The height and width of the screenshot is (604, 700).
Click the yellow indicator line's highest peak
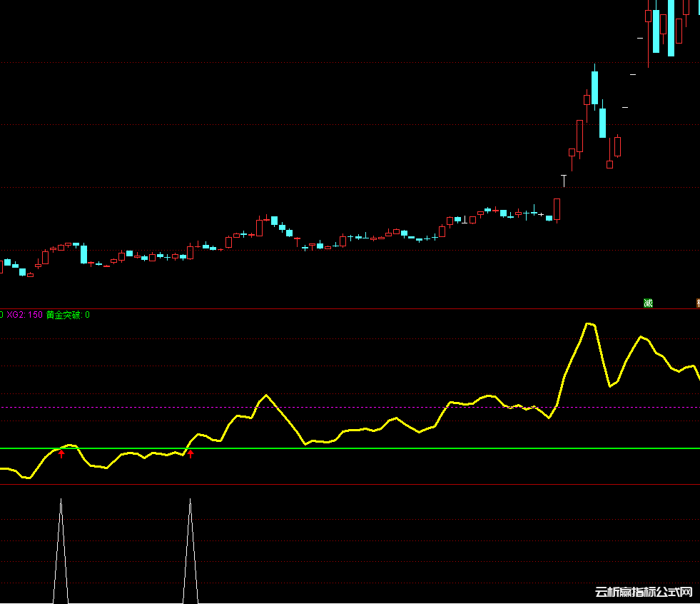(589, 324)
